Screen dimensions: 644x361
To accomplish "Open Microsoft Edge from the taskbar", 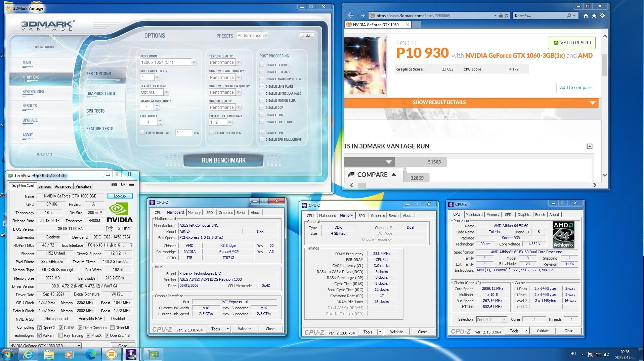I will (x=90, y=354).
